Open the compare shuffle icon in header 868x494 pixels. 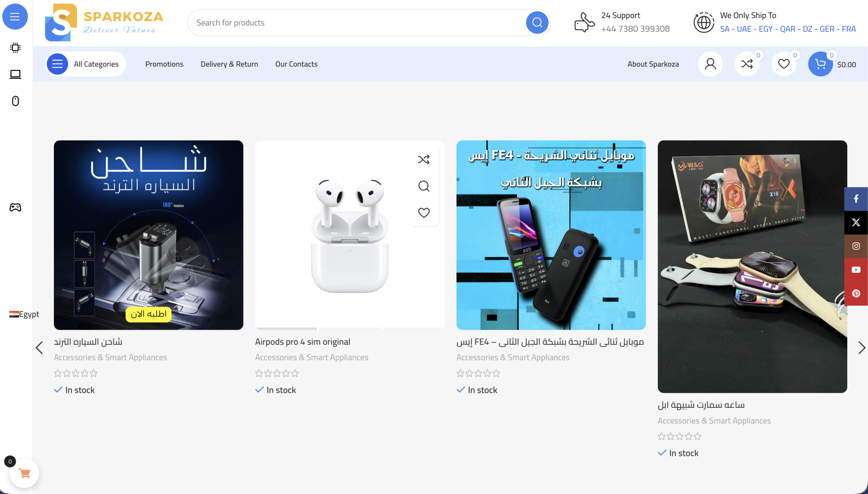point(747,64)
